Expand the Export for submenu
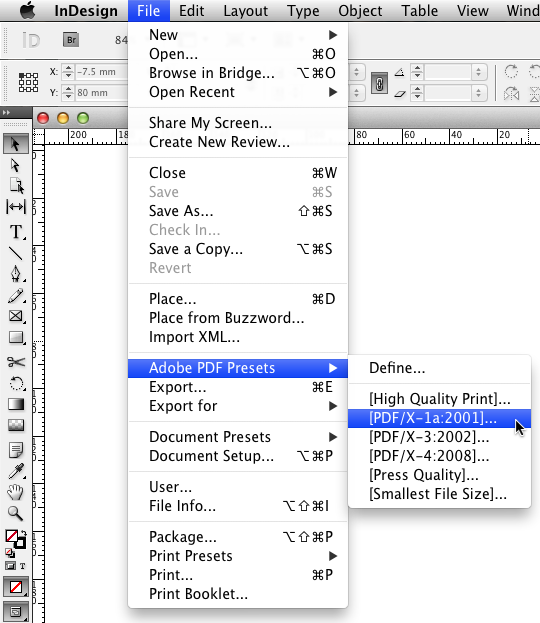Image resolution: width=540 pixels, height=623 pixels. [238, 406]
